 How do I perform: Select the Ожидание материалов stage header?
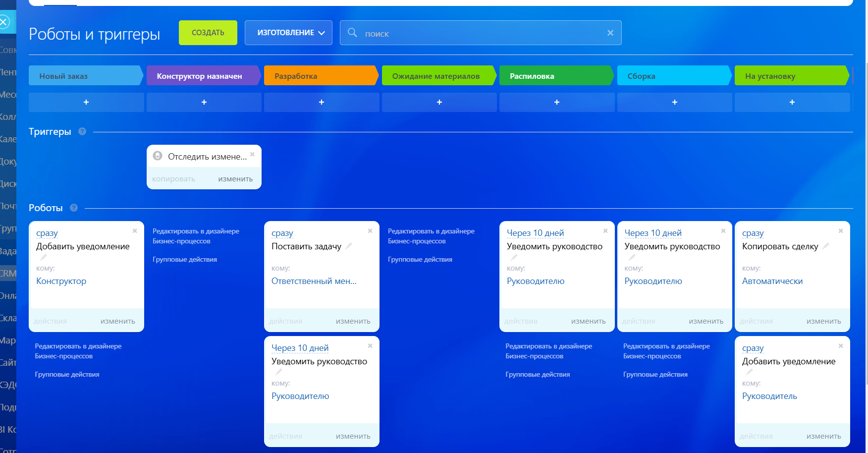[439, 75]
